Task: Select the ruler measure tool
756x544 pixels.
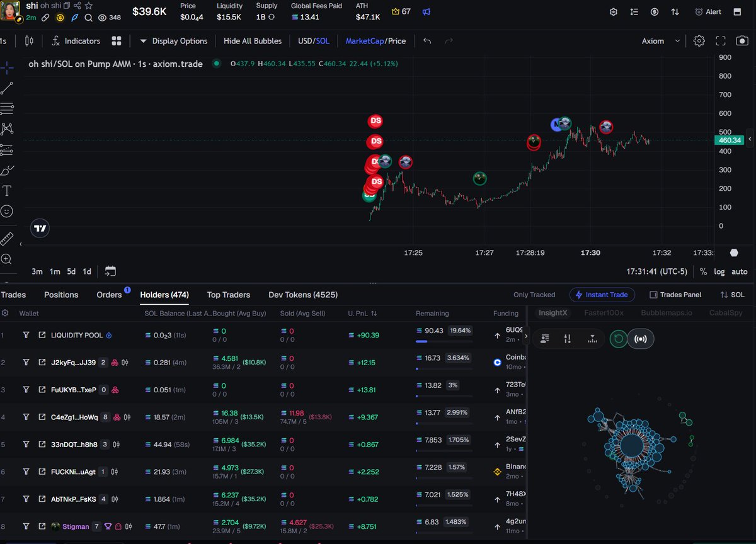Action: (x=7, y=239)
